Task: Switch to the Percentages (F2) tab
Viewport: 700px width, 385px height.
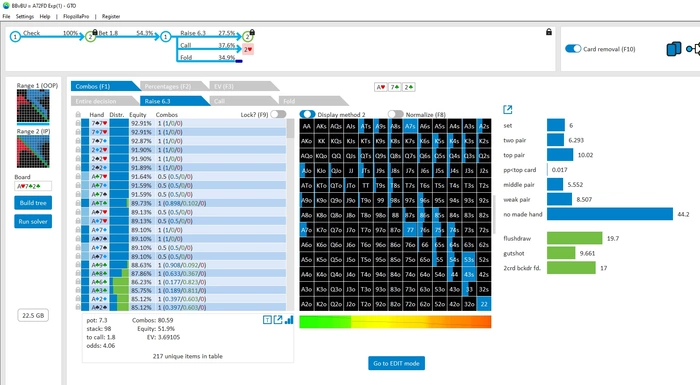Action: (x=173, y=86)
